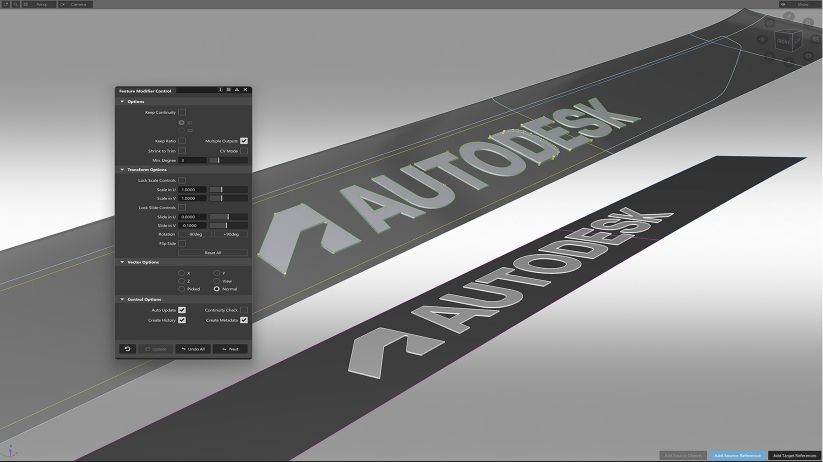Toggle the Keep Continuity checkbox
This screenshot has width=823, height=462.
(x=182, y=112)
